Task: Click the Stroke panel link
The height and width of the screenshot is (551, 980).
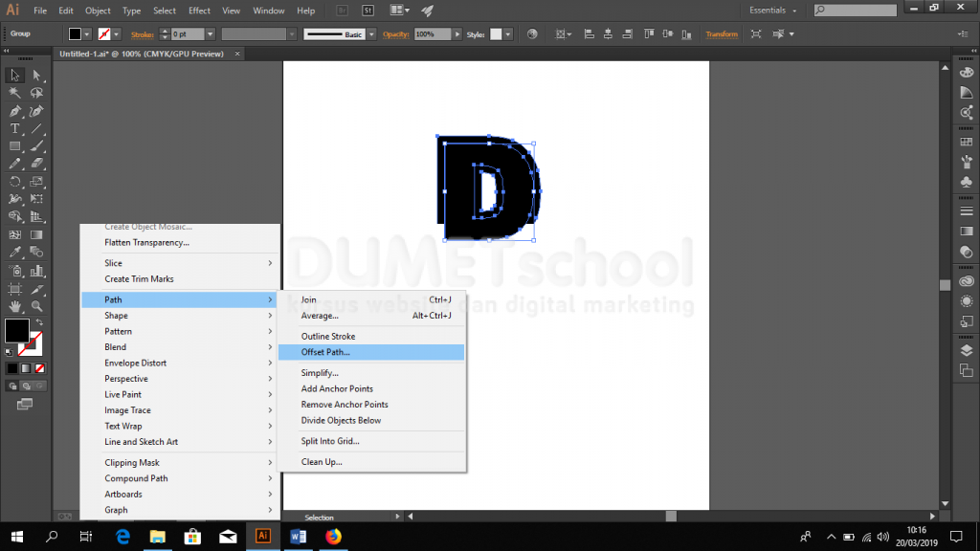Action: (x=142, y=35)
